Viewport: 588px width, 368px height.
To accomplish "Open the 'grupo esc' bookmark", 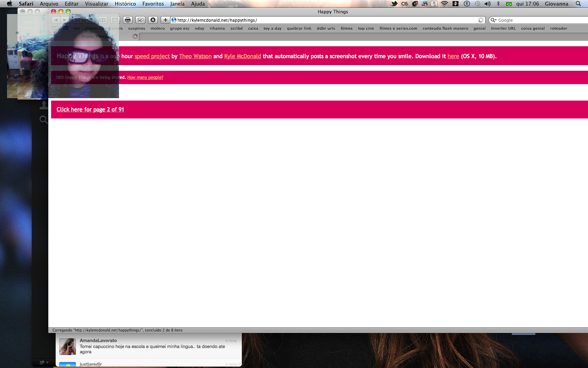I will pos(180,28).
